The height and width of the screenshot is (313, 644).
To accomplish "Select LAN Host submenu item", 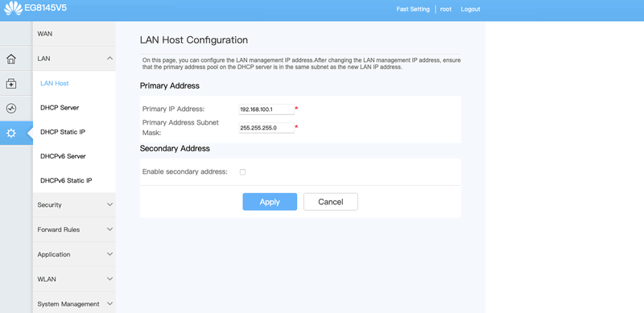I will (x=55, y=84).
